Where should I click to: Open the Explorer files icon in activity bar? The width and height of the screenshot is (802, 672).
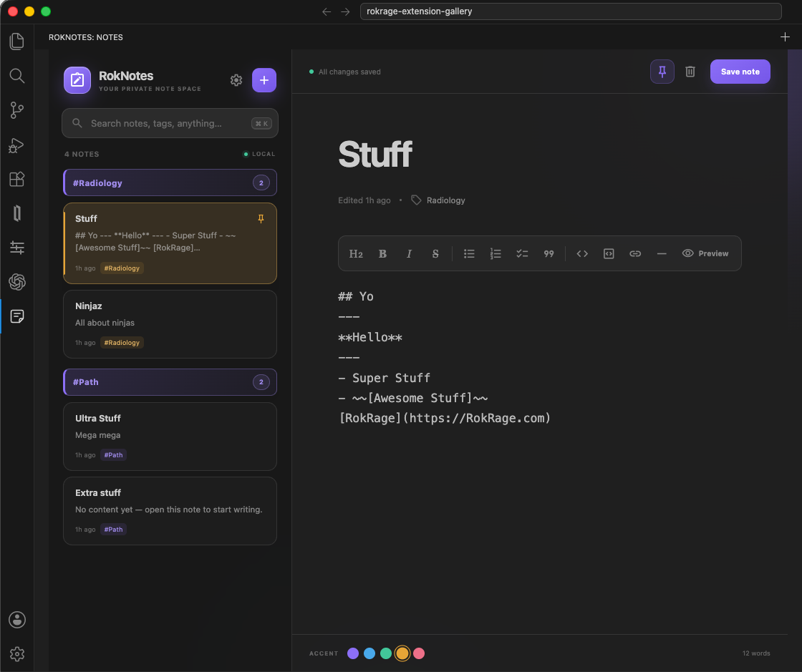tap(17, 42)
